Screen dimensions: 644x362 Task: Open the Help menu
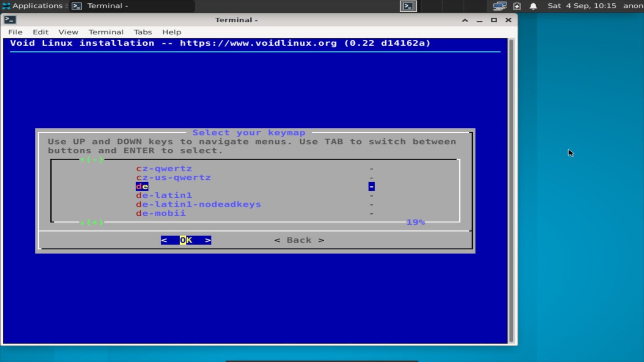(x=171, y=32)
